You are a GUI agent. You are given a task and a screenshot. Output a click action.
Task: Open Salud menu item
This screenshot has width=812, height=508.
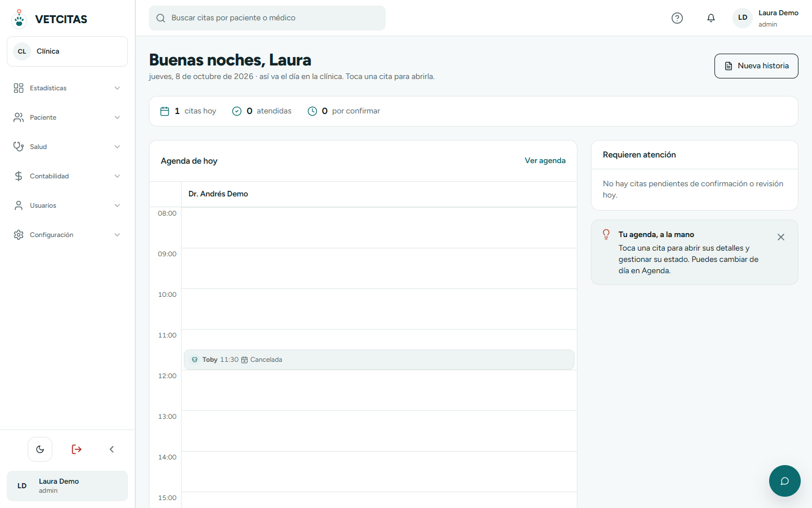[67, 147]
